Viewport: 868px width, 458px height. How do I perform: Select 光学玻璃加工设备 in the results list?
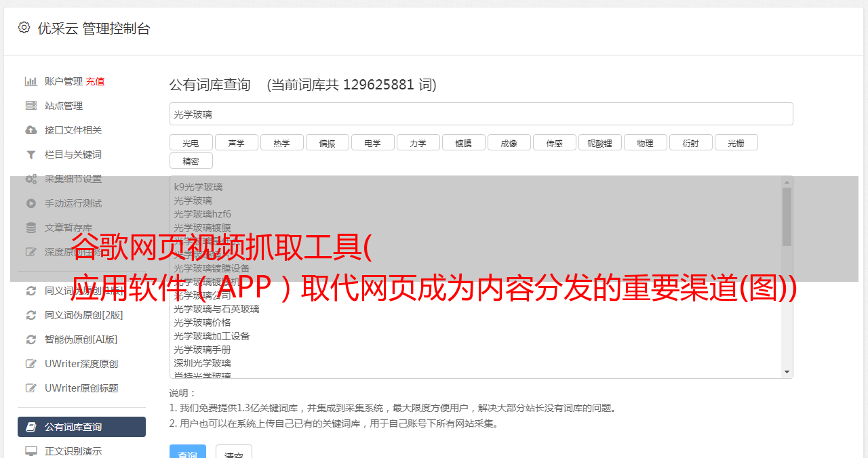(212, 336)
